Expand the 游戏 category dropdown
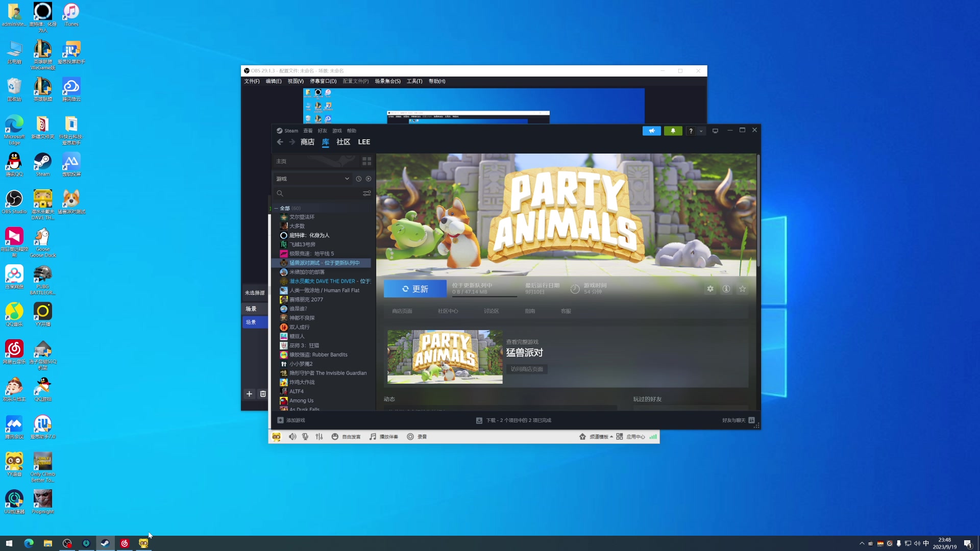The image size is (980, 551). tap(347, 179)
